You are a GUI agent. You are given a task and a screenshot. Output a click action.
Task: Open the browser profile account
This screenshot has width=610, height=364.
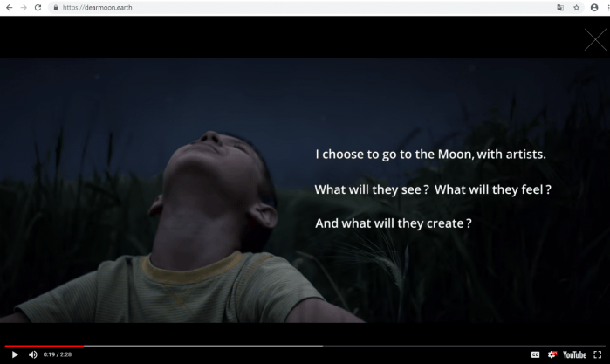point(594,7)
